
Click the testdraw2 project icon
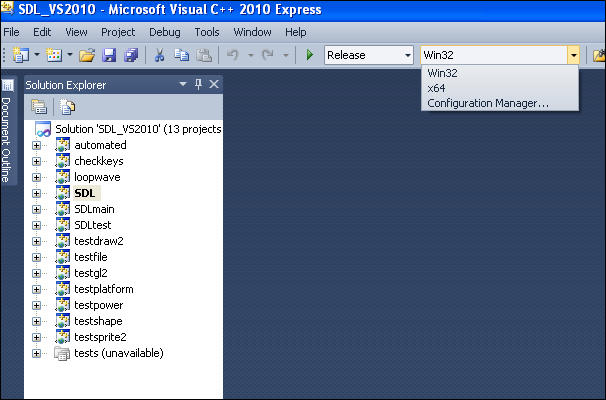(x=62, y=241)
